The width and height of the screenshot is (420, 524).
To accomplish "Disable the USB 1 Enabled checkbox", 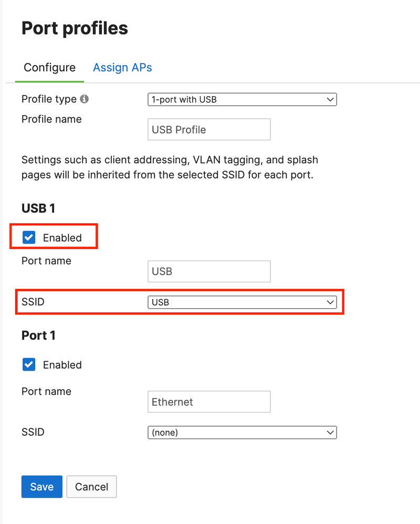I will tap(29, 238).
